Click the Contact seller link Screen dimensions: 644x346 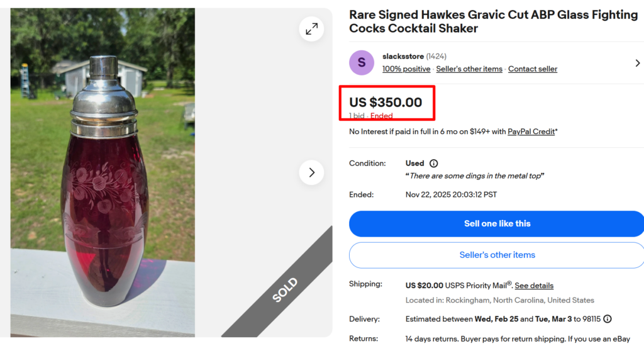pos(533,69)
